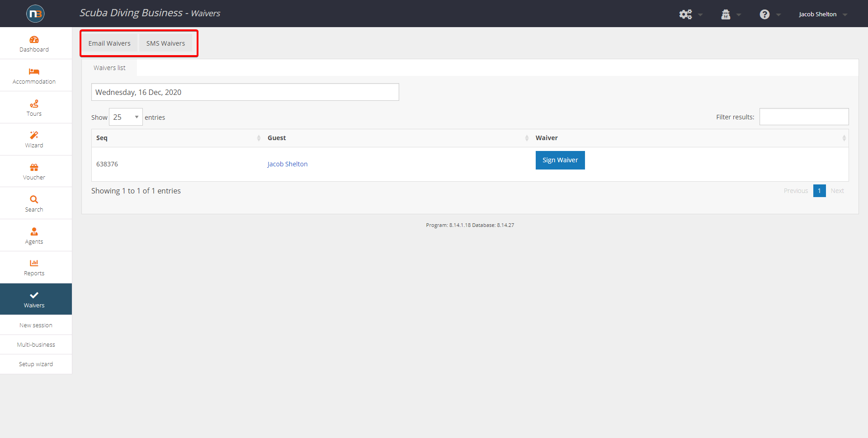This screenshot has height=438, width=868.
Task: Open the help question mark menu
Action: (769, 14)
